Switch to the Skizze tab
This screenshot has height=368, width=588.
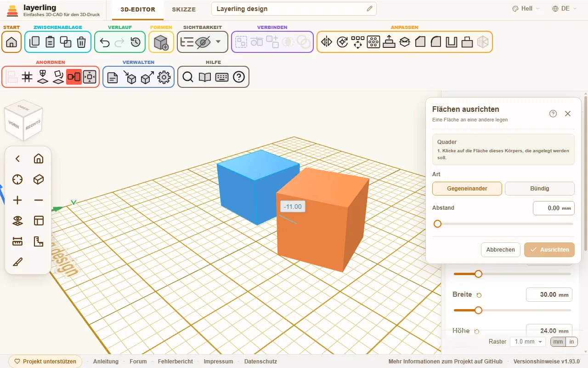tap(184, 9)
